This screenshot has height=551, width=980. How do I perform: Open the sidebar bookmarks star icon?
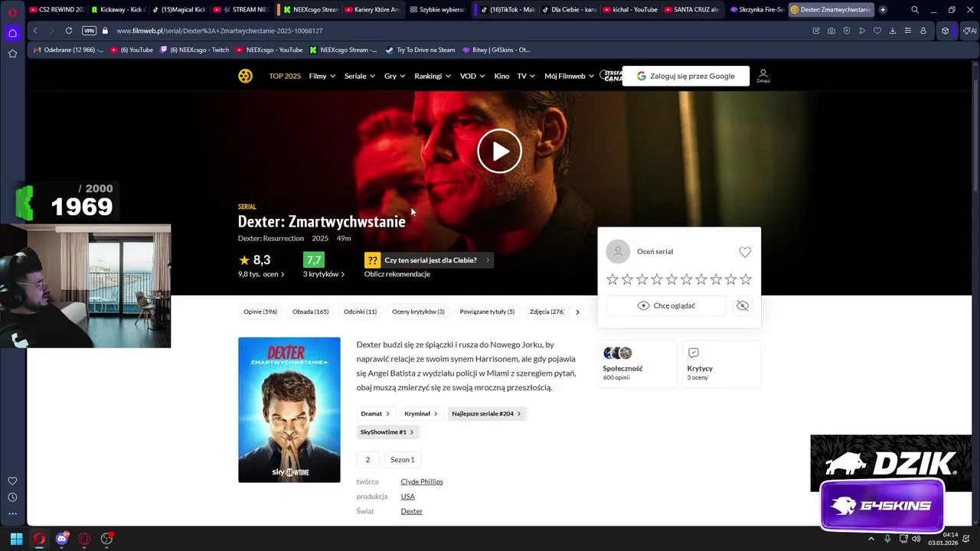(12, 54)
